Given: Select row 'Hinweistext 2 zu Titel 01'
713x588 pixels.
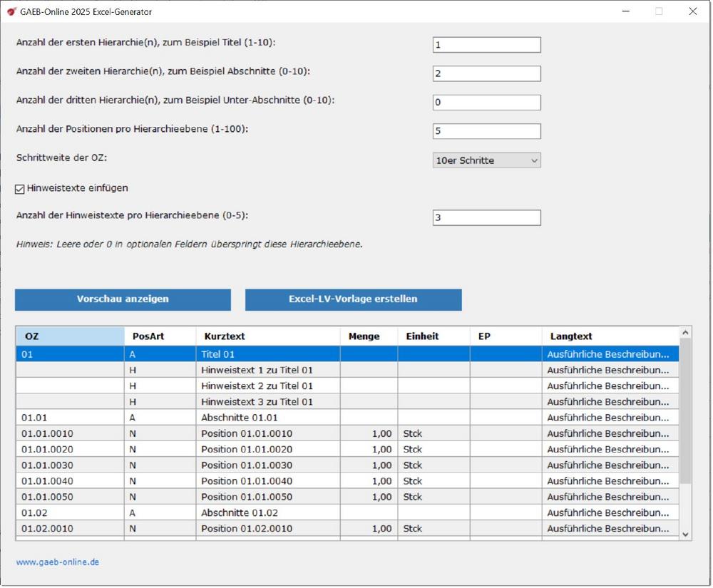Looking at the screenshot, I should [347, 386].
